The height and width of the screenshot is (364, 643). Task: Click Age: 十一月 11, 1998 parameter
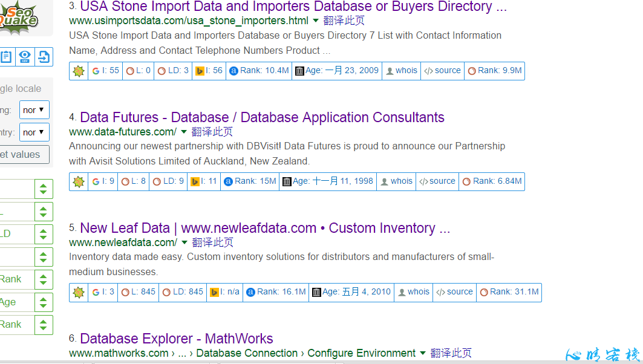tap(328, 181)
